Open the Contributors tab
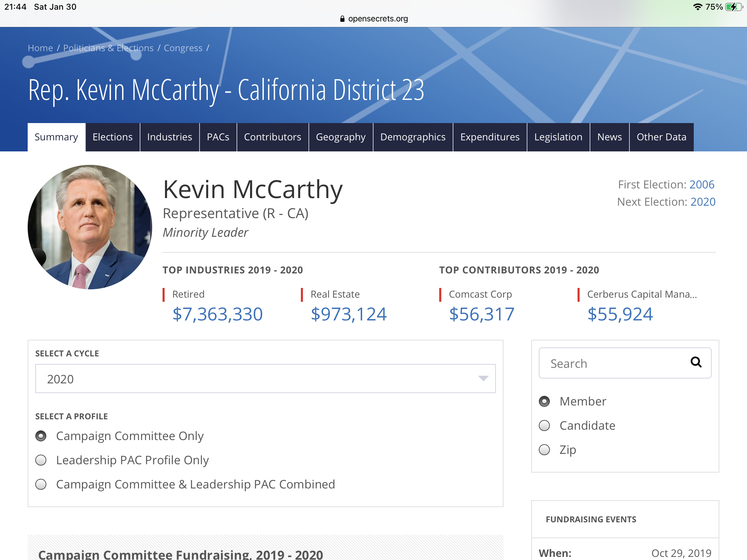 point(273,137)
